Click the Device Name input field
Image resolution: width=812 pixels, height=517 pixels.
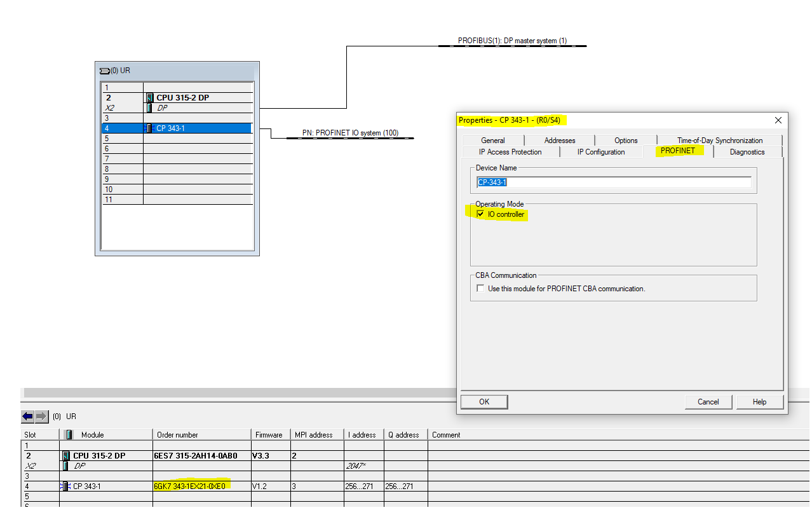point(614,183)
